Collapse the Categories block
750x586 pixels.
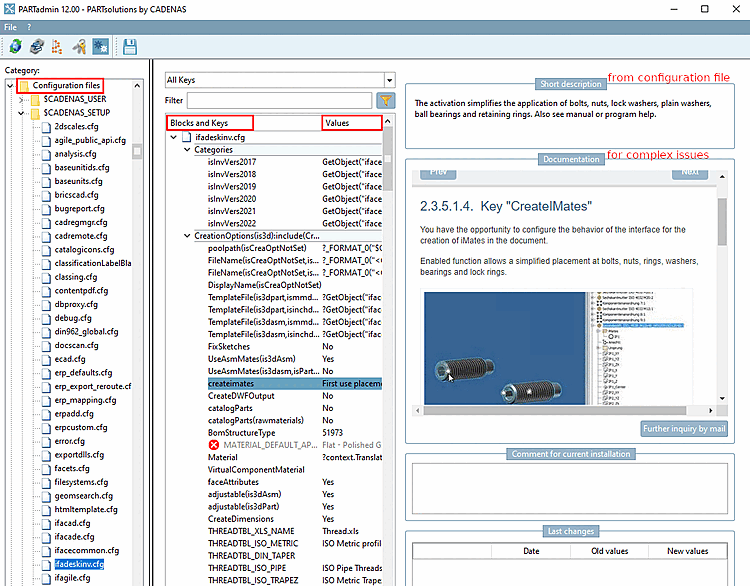coord(187,150)
